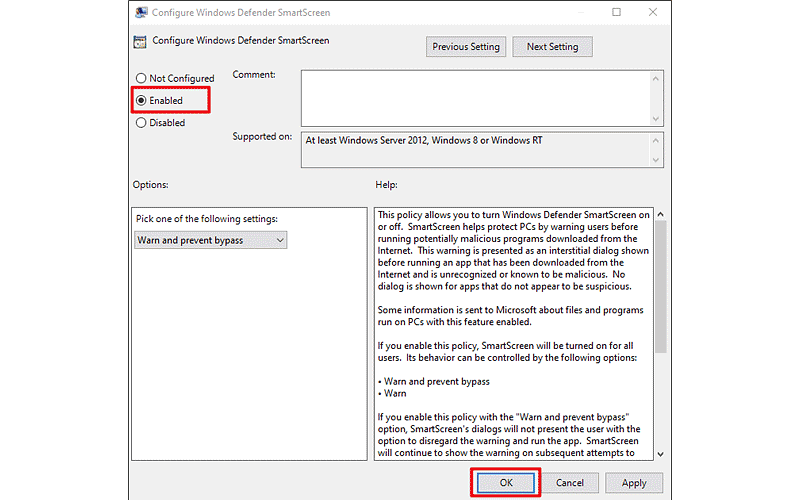Viewport: 800px width, 500px height.
Task: Click the Help pane scroll down arrow
Action: [x=660, y=454]
